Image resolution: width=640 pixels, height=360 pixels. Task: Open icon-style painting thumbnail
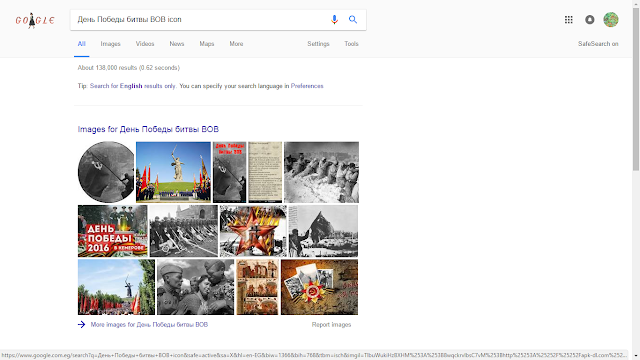pos(258,287)
